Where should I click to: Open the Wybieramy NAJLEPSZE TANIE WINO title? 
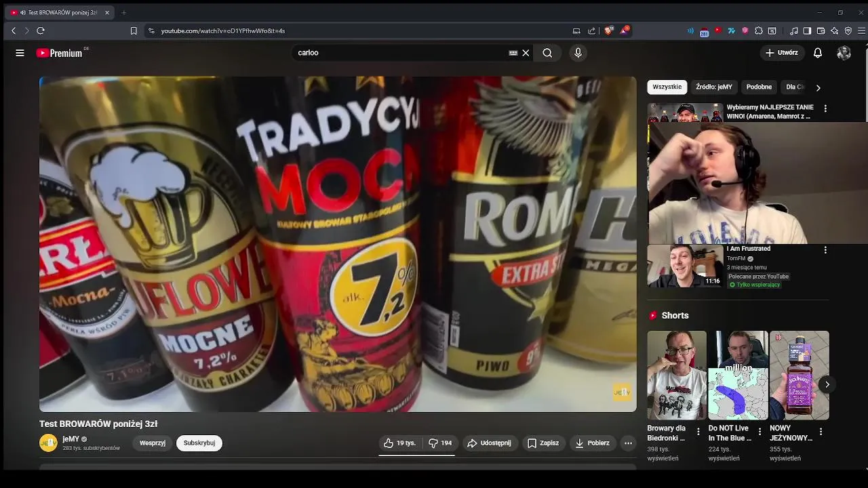[770, 112]
